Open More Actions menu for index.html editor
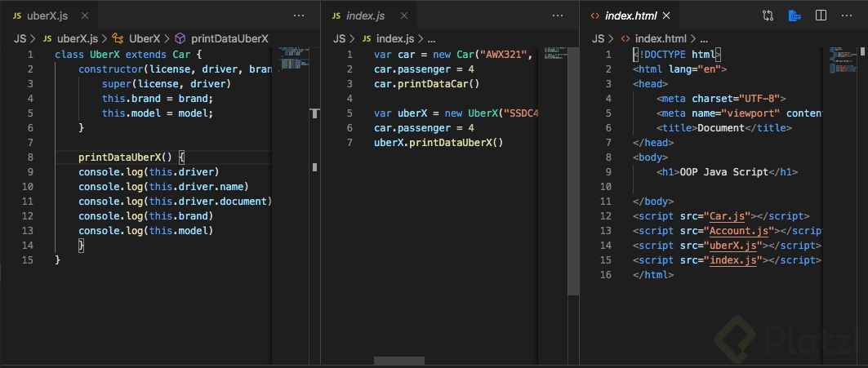This screenshot has height=368, width=868. [x=848, y=16]
